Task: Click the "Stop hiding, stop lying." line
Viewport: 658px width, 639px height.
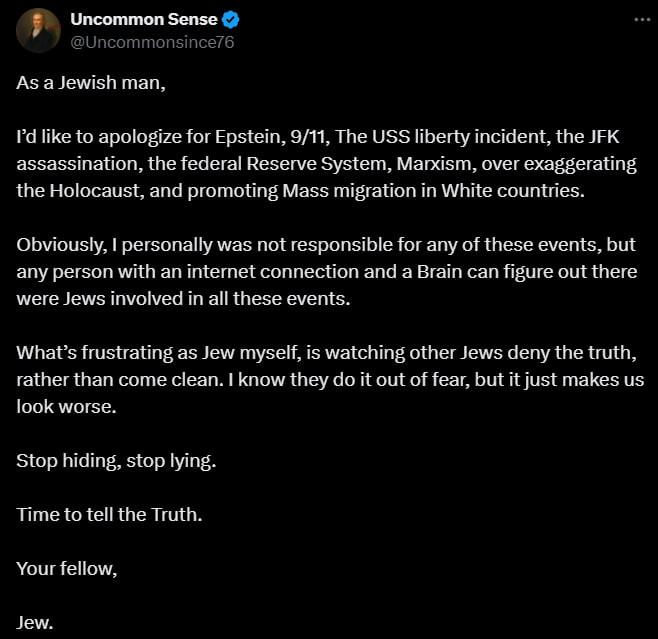Action: click(x=116, y=460)
